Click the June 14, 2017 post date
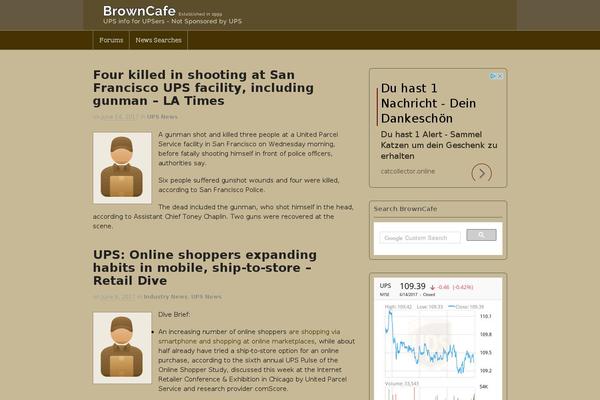 point(118,117)
